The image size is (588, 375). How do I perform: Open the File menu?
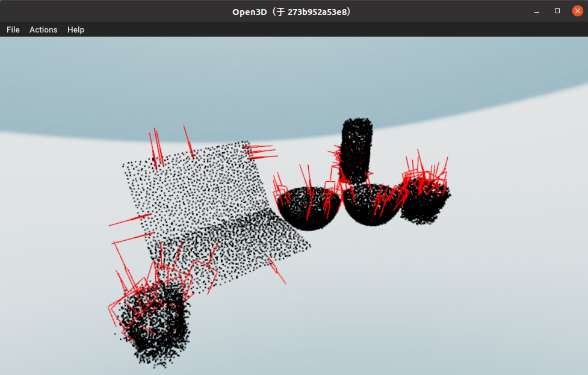[13, 29]
